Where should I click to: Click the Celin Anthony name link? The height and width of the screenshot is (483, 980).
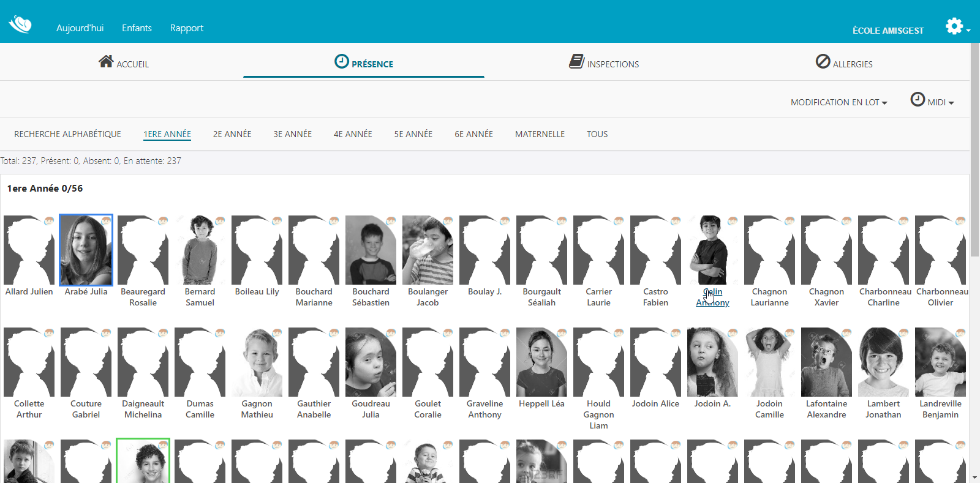click(712, 298)
